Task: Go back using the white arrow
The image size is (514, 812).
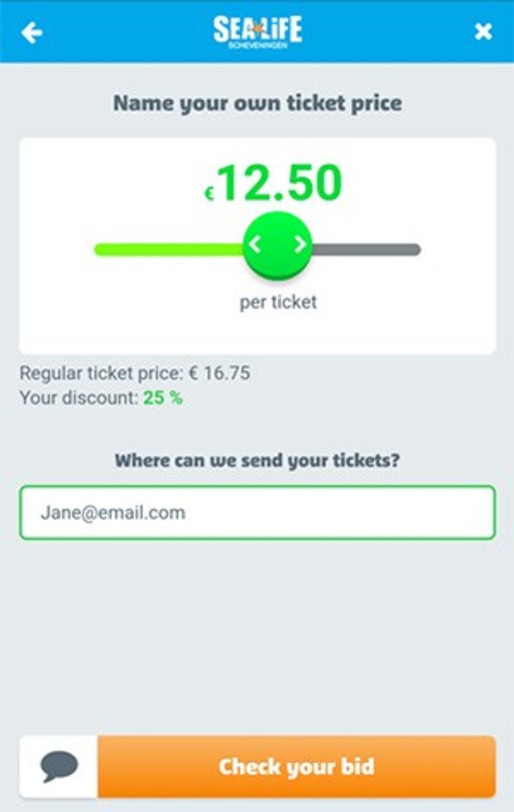Action: point(32,33)
